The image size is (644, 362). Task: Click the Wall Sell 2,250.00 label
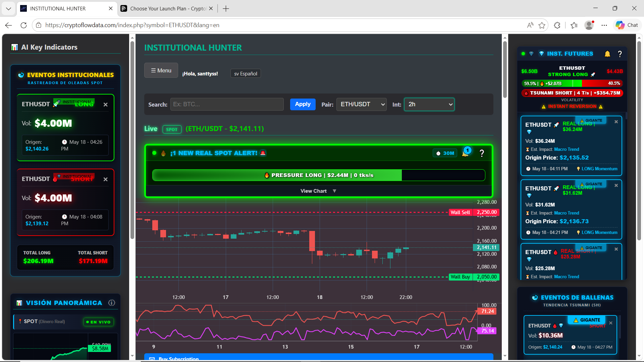[x=474, y=212]
